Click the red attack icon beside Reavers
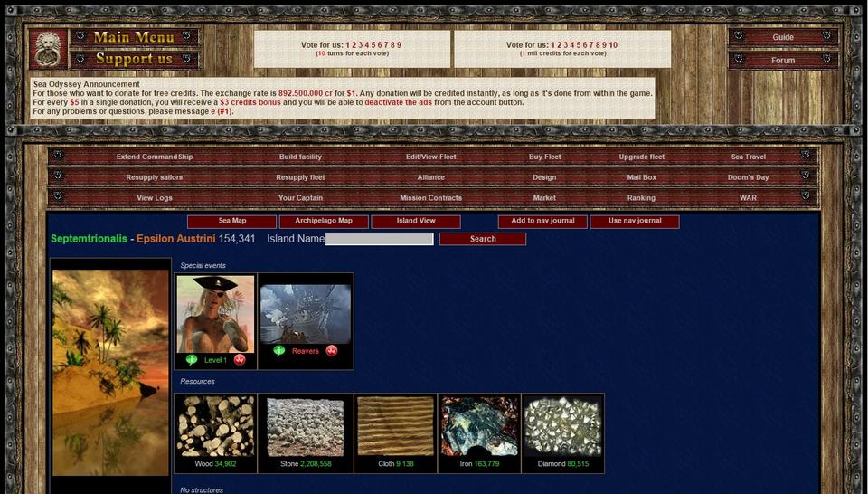868x494 pixels. [x=332, y=351]
